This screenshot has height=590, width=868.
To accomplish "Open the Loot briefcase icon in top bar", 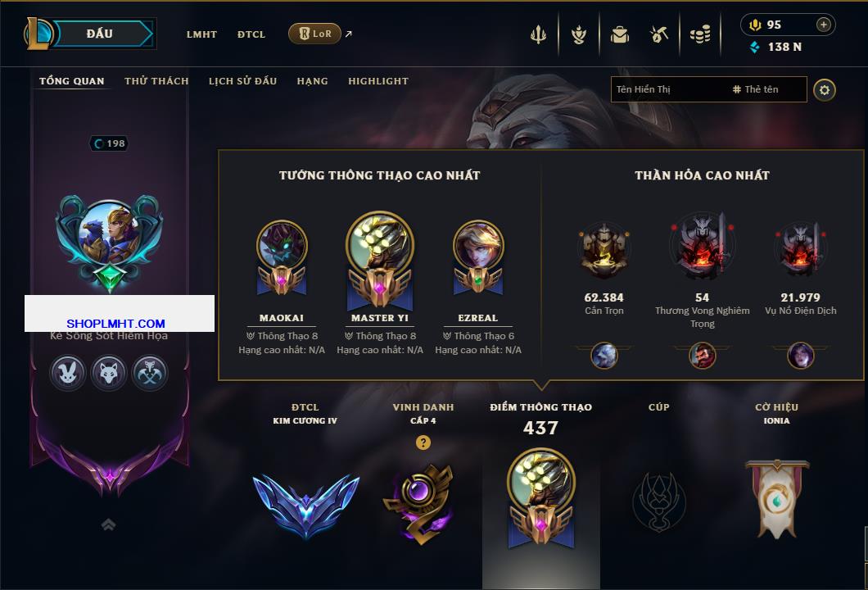I will pos(619,35).
